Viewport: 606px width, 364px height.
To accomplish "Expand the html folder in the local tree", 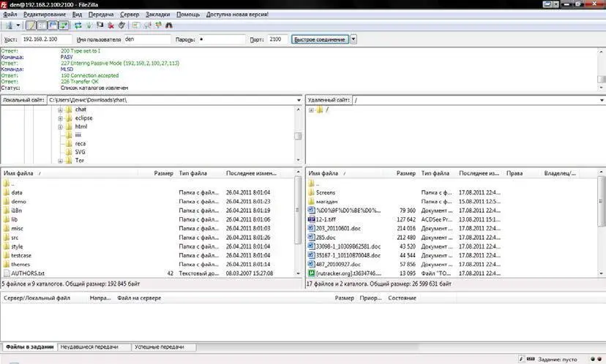I will point(60,127).
